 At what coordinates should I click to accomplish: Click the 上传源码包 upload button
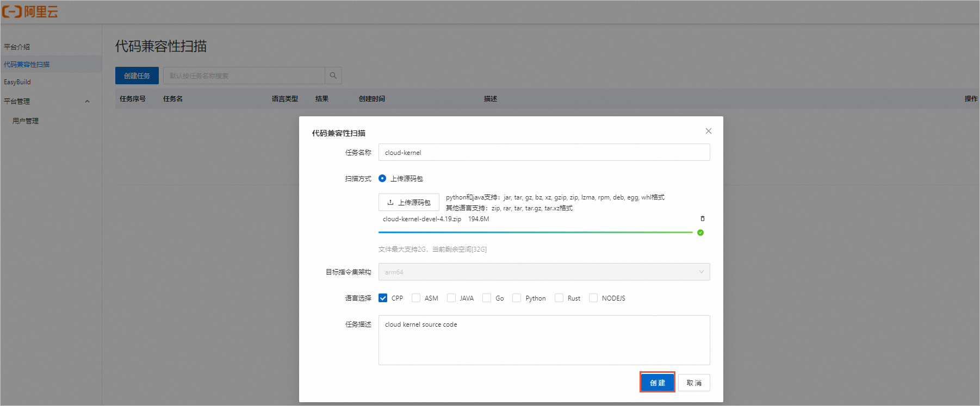pos(408,202)
